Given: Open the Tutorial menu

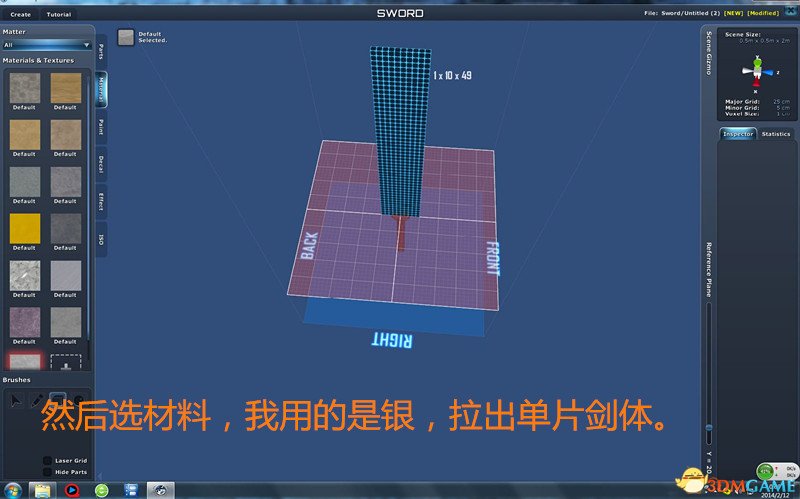Looking at the screenshot, I should tap(59, 14).
